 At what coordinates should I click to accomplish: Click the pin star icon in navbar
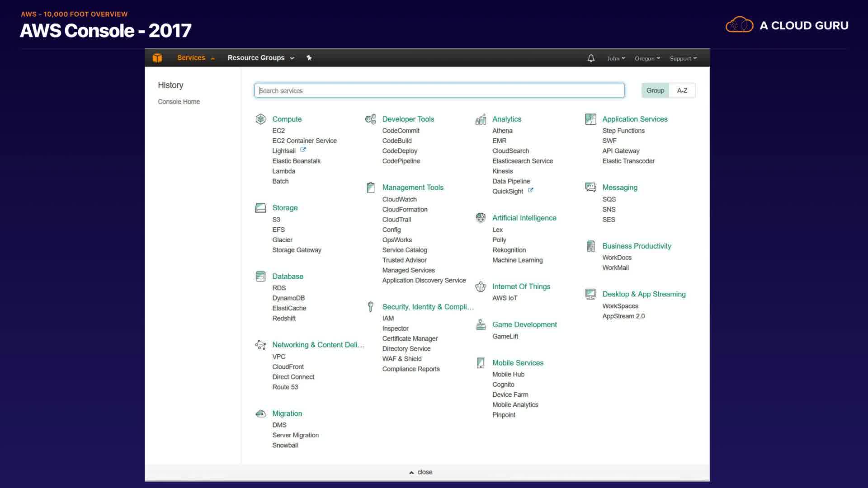[x=309, y=58]
